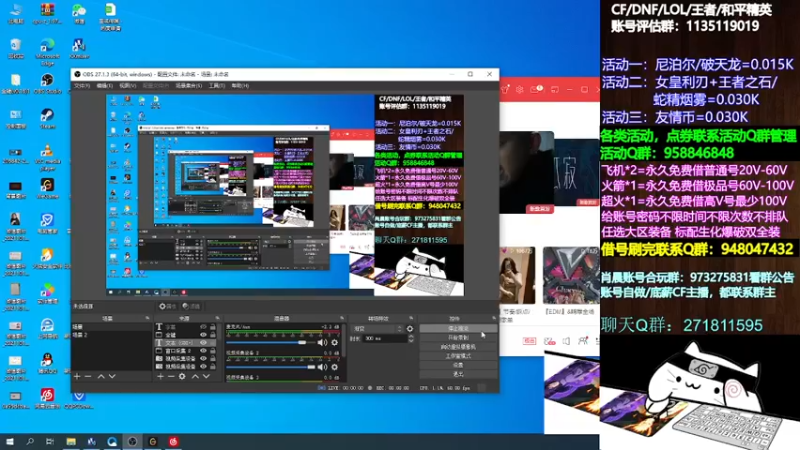
Task: Open Task View on the taskbar
Action: click(x=50, y=441)
